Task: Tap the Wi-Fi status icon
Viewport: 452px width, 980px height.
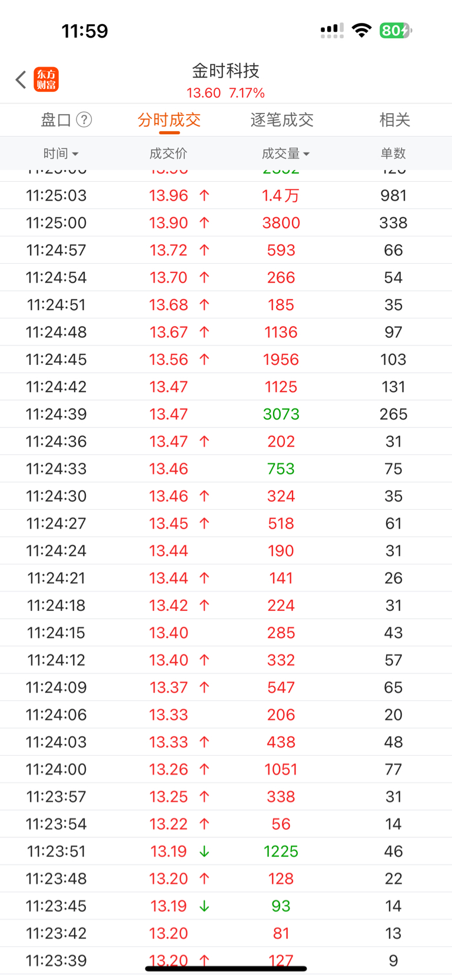Action: (361, 30)
